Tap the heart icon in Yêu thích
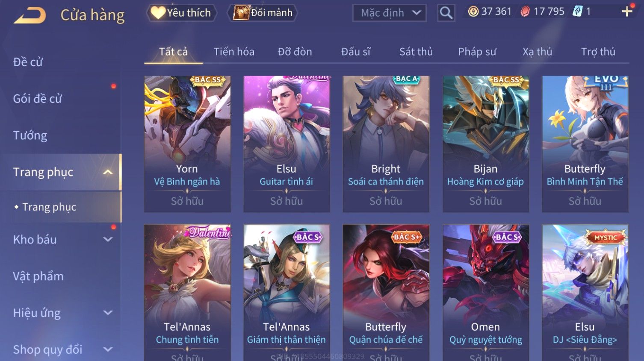 (158, 13)
